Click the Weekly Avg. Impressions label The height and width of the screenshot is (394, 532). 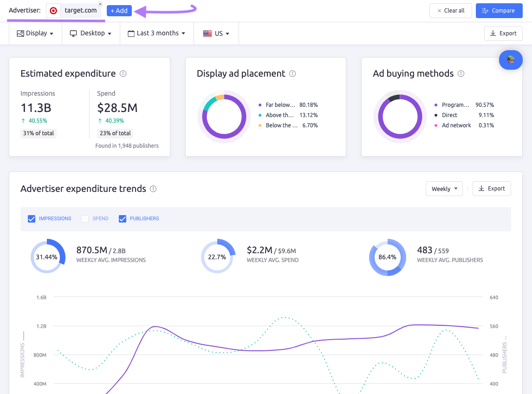[x=111, y=260]
